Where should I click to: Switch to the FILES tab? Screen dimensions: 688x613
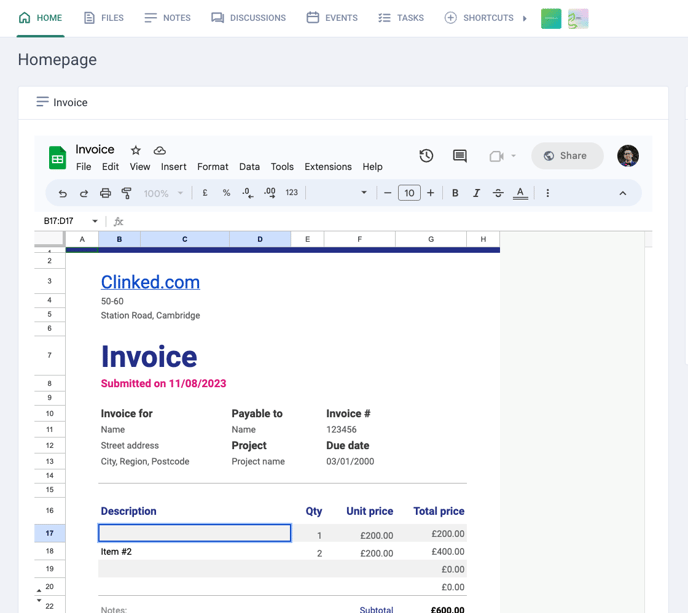coord(104,18)
